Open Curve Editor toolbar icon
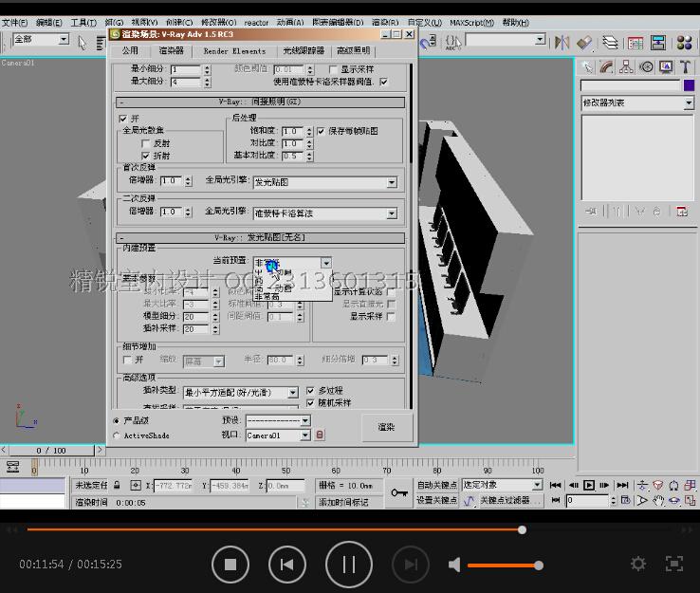 [635, 43]
